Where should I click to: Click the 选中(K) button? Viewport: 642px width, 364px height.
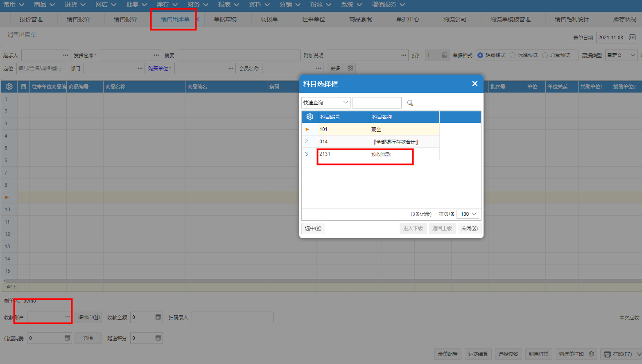(x=313, y=228)
